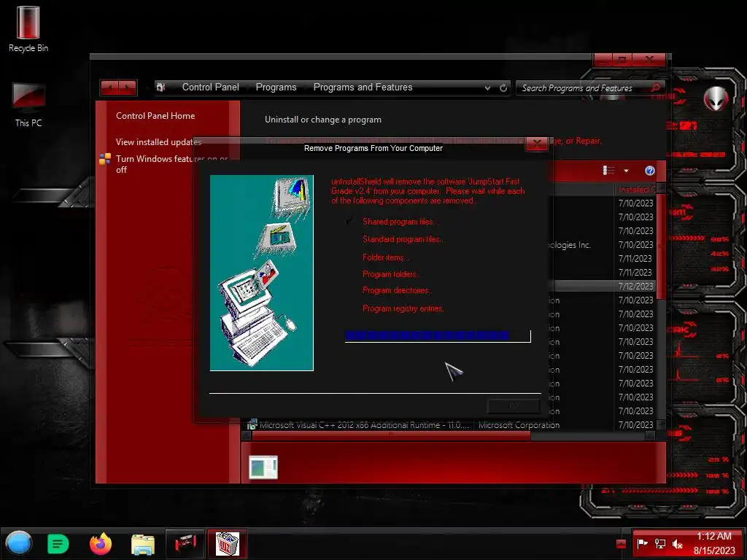This screenshot has height=560, width=747.
Task: Open File Explorer from the taskbar
Action: point(142,544)
